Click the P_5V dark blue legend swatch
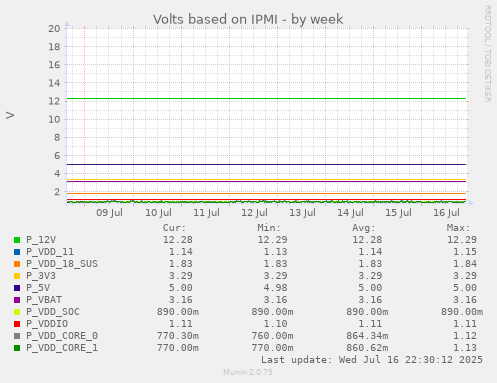Image resolution: width=497 pixels, height=383 pixels. (17, 288)
